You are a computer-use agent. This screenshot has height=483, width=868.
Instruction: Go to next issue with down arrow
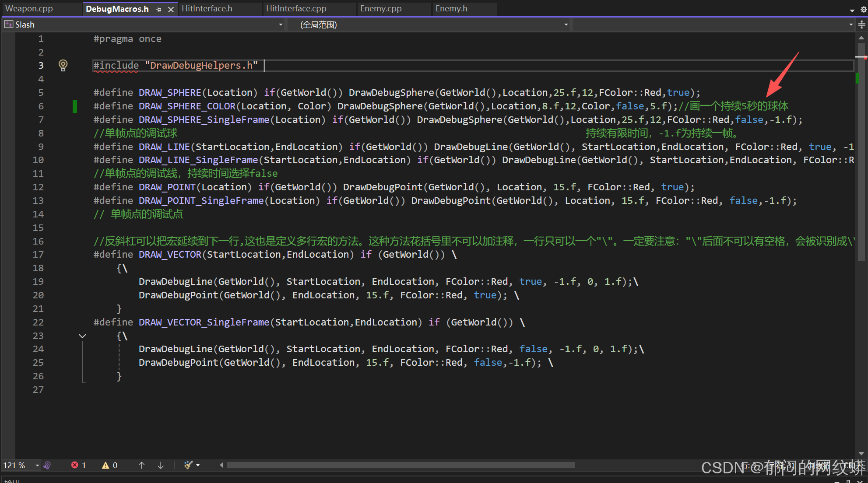point(161,465)
